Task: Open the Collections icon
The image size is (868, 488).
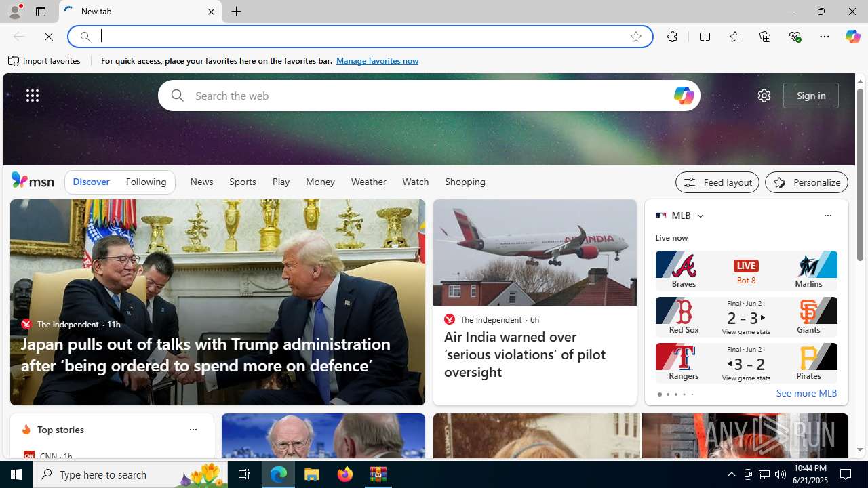Action: pos(765,37)
